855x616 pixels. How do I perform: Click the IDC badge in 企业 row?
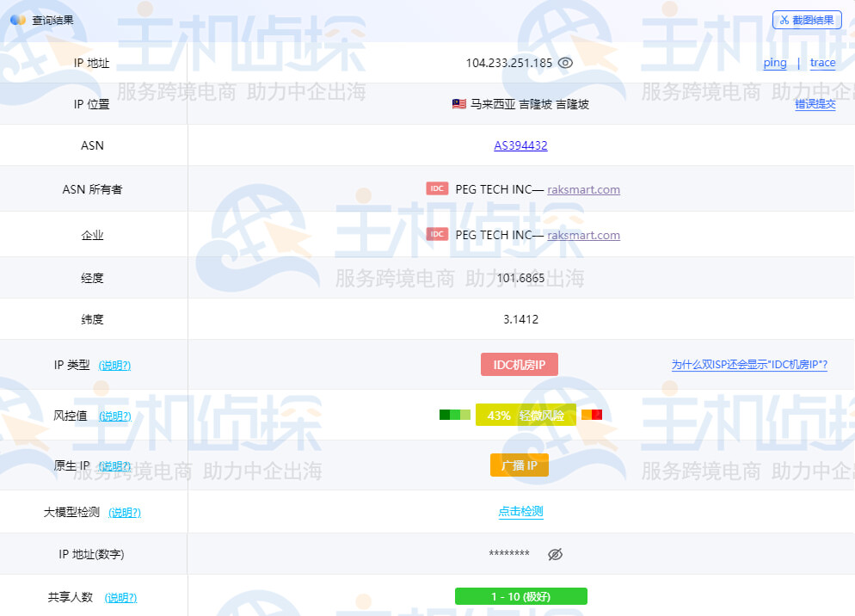(437, 234)
